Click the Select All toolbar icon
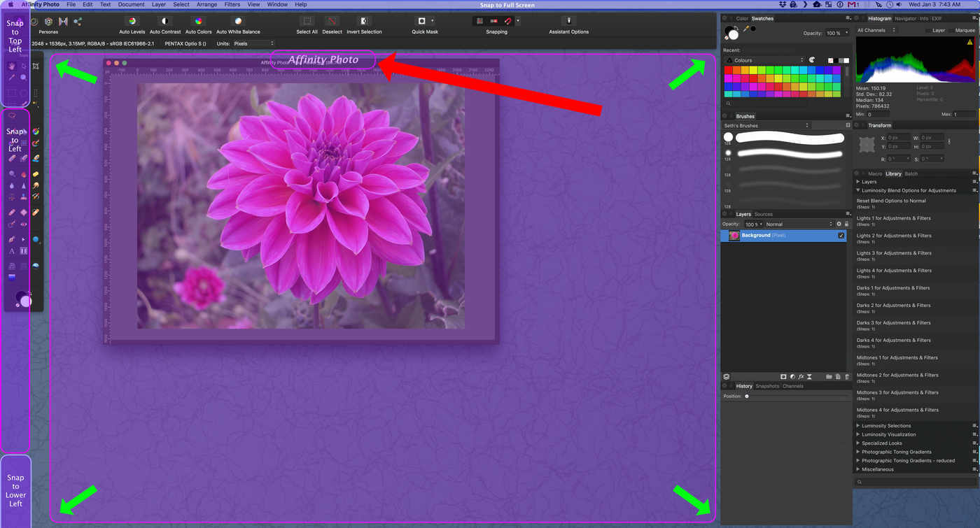The image size is (980, 528). (307, 22)
